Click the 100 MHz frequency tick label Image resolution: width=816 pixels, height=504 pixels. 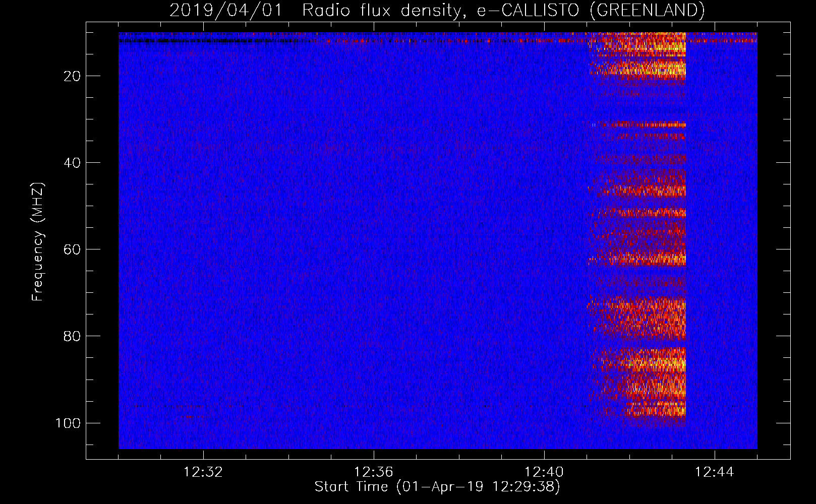click(x=68, y=423)
